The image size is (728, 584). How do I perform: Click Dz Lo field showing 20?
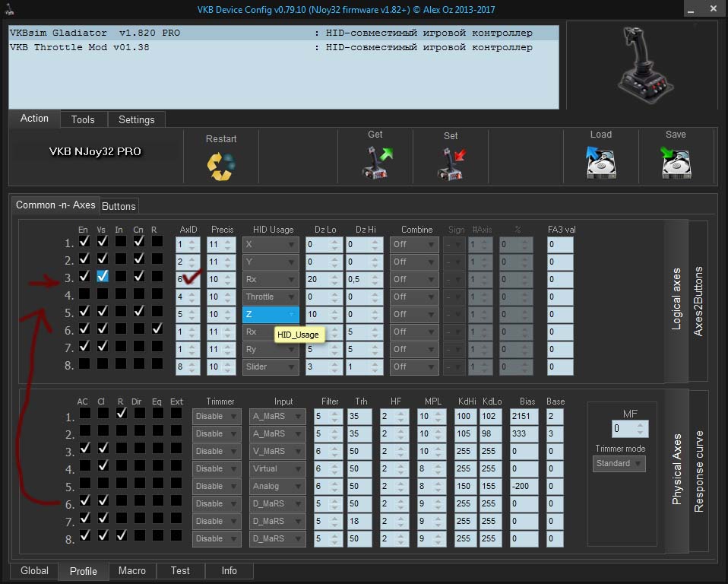[324, 280]
